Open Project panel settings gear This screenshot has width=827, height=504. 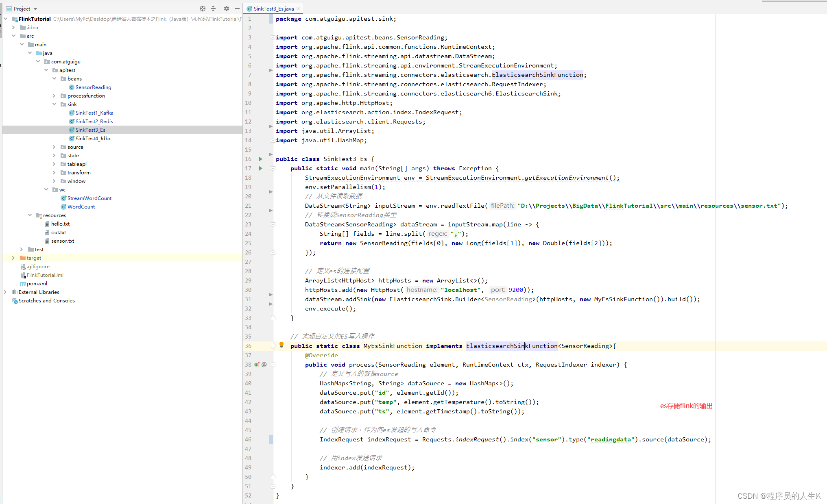pos(227,9)
